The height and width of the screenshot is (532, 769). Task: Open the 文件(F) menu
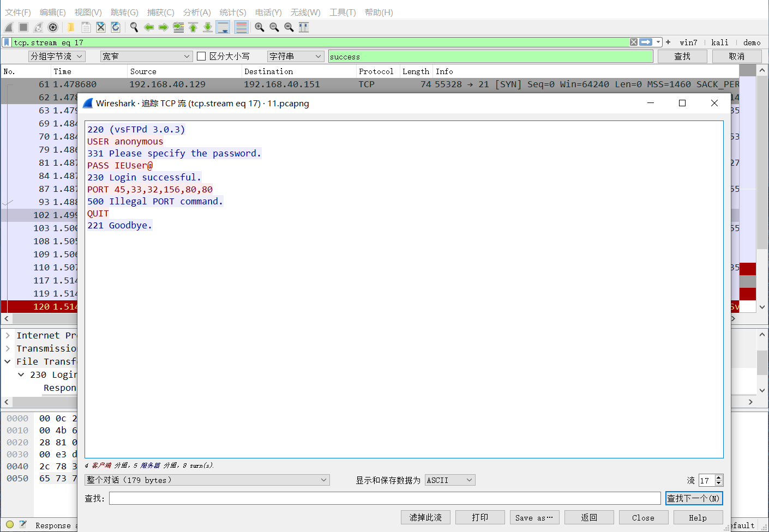[18, 12]
